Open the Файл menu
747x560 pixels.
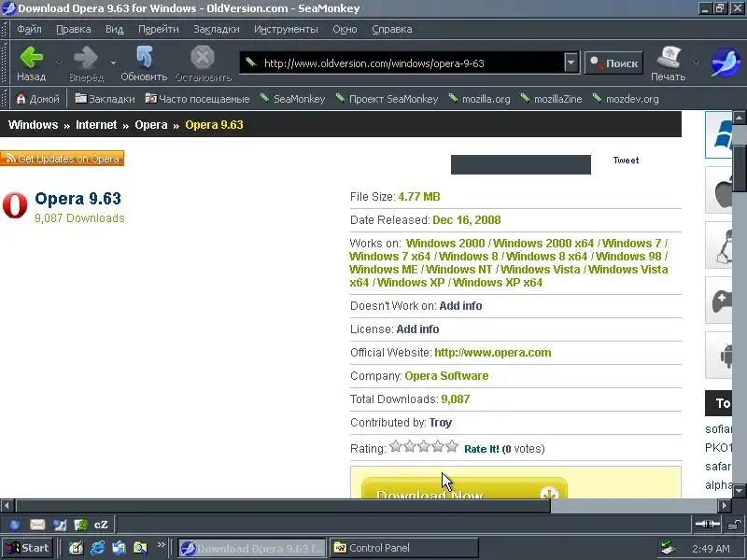[x=29, y=29]
